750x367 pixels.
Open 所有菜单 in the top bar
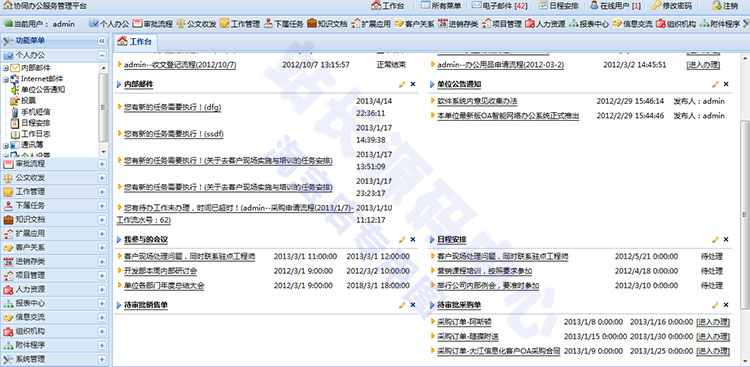(441, 6)
